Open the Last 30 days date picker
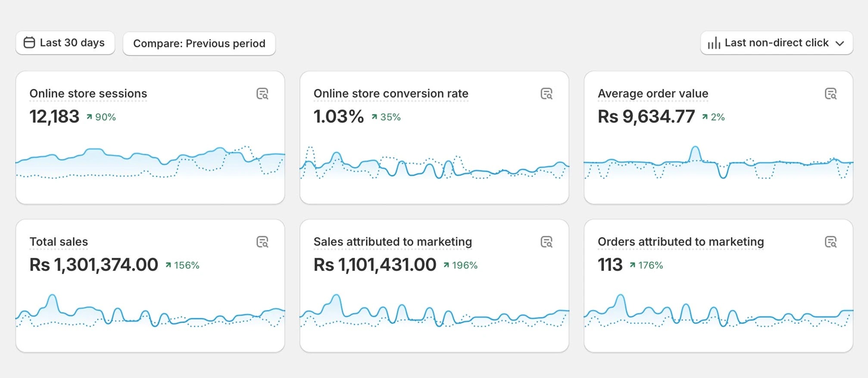The width and height of the screenshot is (868, 378). tap(65, 43)
